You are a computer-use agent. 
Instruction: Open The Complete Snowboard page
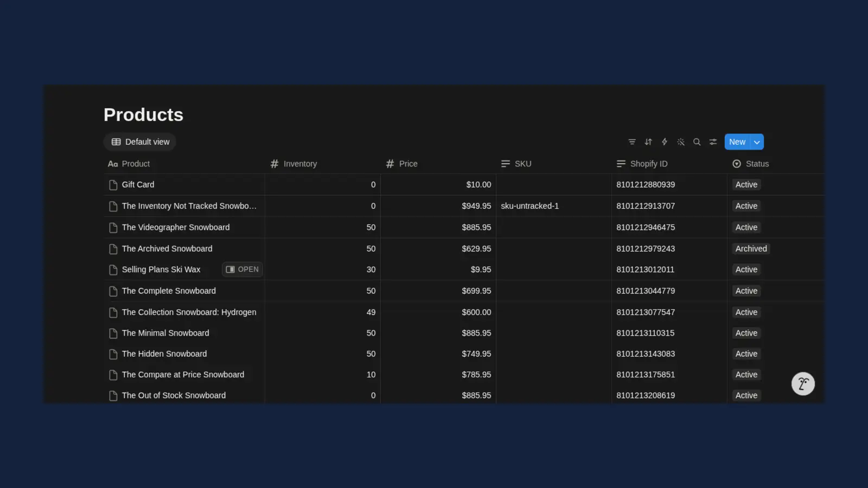(169, 291)
